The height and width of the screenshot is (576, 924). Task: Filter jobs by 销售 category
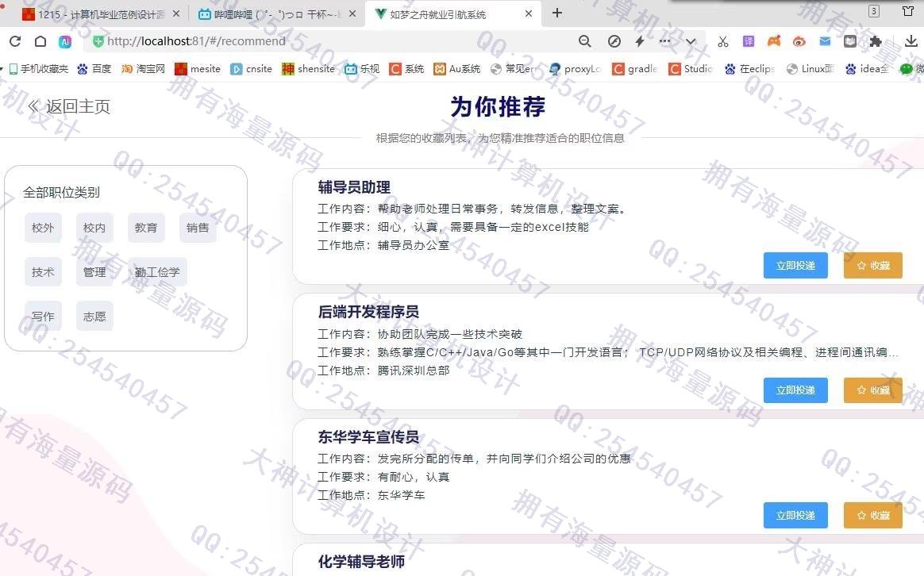[198, 228]
